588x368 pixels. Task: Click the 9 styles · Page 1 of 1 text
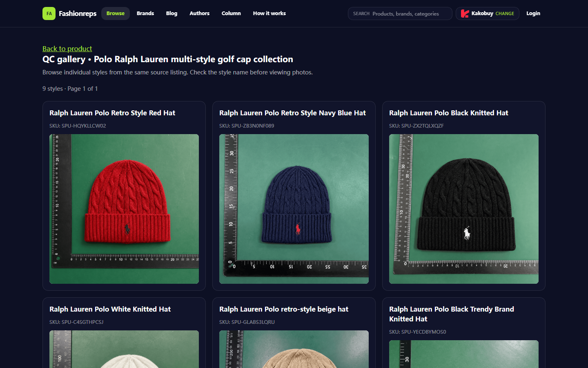coord(70,89)
